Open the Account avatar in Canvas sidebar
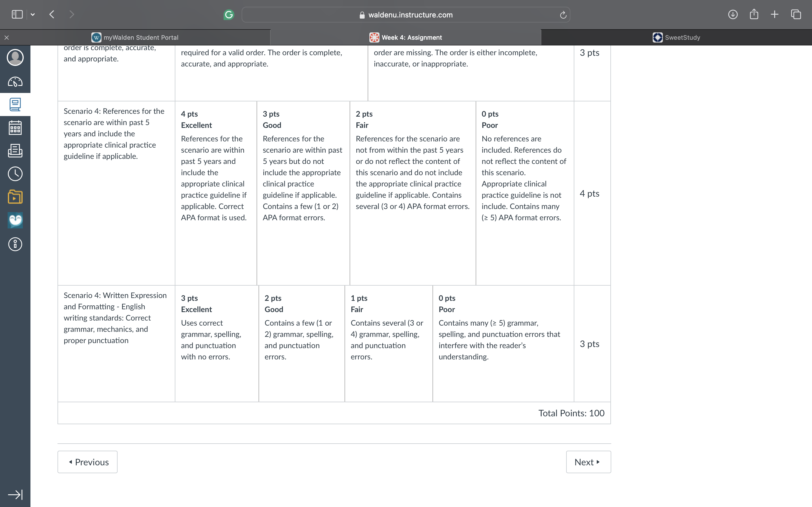 pyautogui.click(x=15, y=57)
